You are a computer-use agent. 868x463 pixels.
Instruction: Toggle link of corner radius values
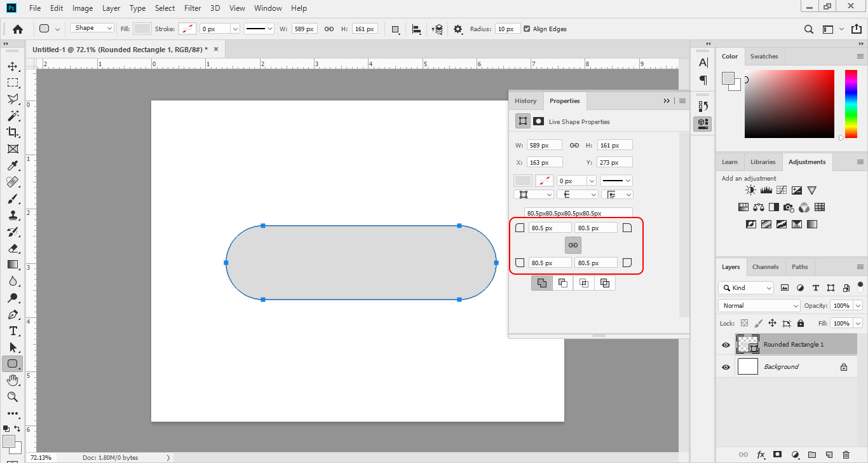573,245
